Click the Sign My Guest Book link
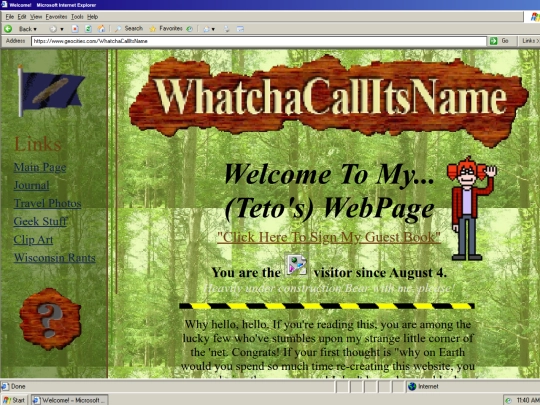 pos(329,237)
